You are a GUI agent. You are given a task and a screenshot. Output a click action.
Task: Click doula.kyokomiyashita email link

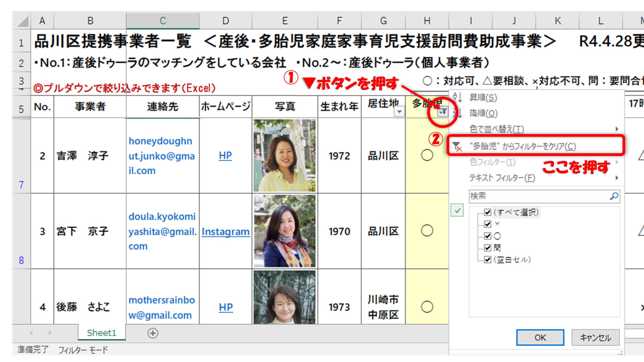[163, 231]
